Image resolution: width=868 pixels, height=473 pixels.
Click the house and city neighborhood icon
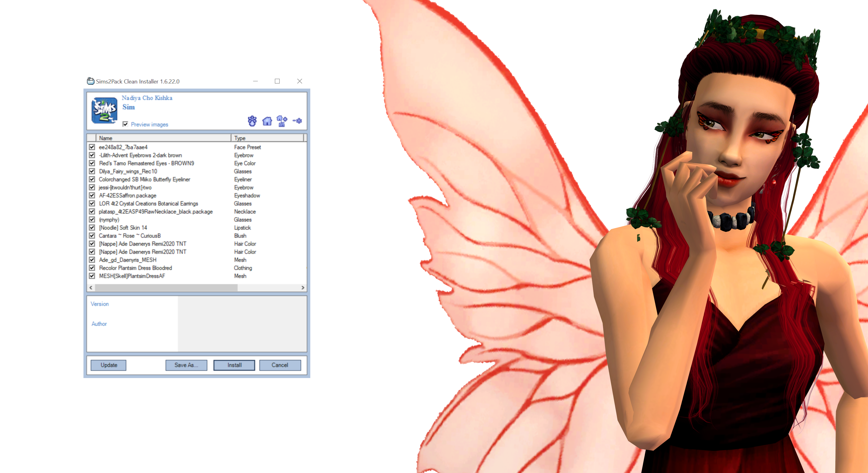click(282, 121)
